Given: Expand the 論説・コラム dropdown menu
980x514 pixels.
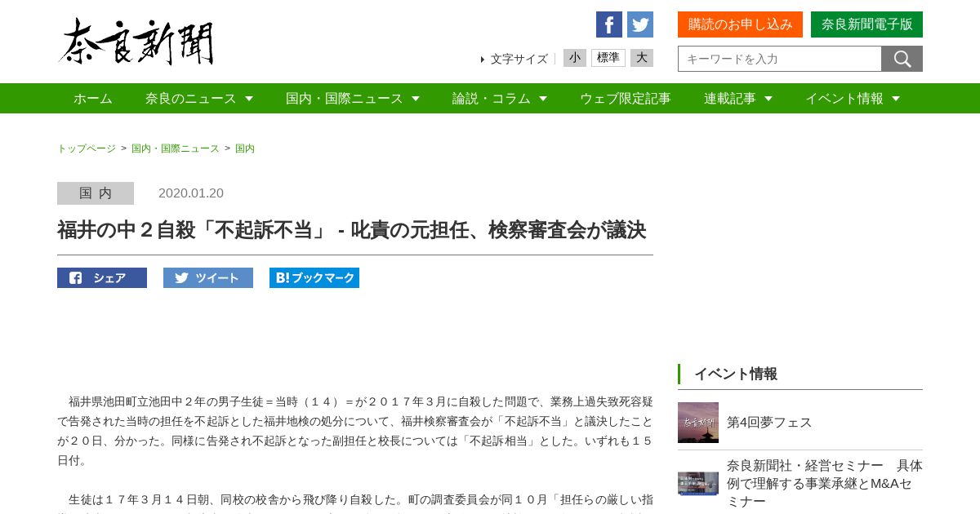Looking at the screenshot, I should click(500, 98).
